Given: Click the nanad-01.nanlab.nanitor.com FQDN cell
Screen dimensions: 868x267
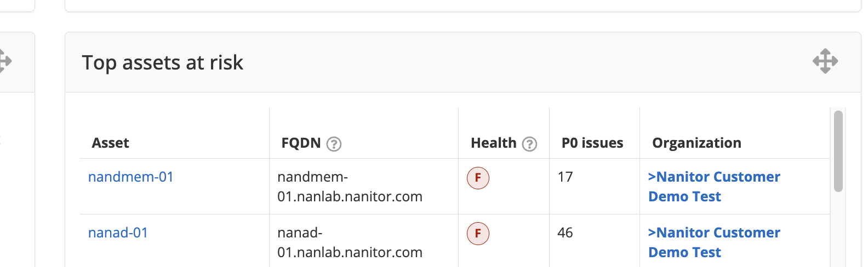Looking at the screenshot, I should point(350,242).
